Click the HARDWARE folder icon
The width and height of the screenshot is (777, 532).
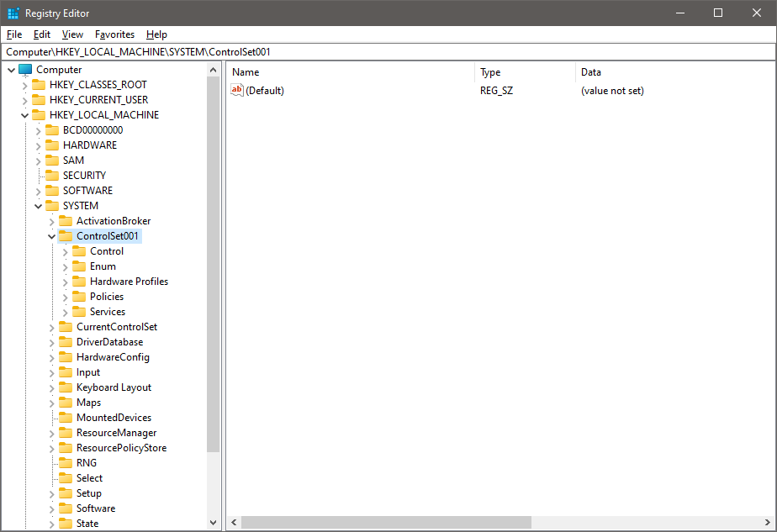[52, 145]
